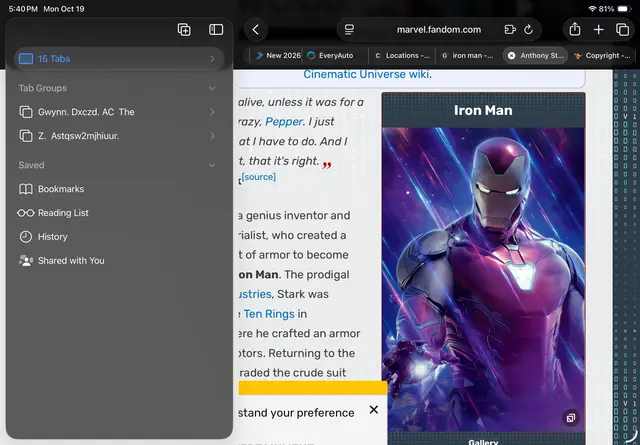The height and width of the screenshot is (445, 640).
Task: Hide the sidebar with the sidebar toggle icon
Action: coord(216,29)
